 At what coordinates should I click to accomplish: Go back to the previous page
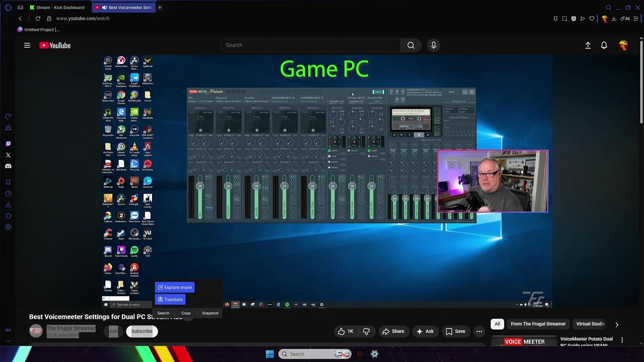[20, 19]
